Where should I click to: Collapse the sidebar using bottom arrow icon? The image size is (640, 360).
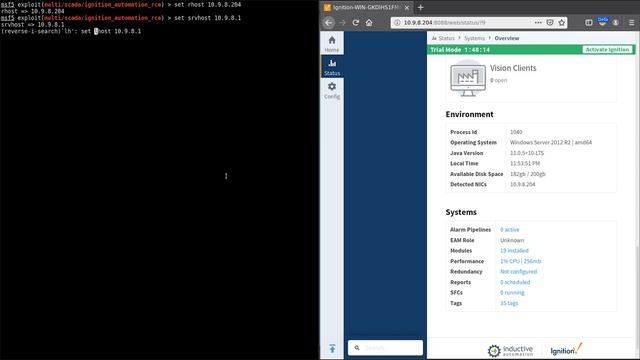(332, 348)
